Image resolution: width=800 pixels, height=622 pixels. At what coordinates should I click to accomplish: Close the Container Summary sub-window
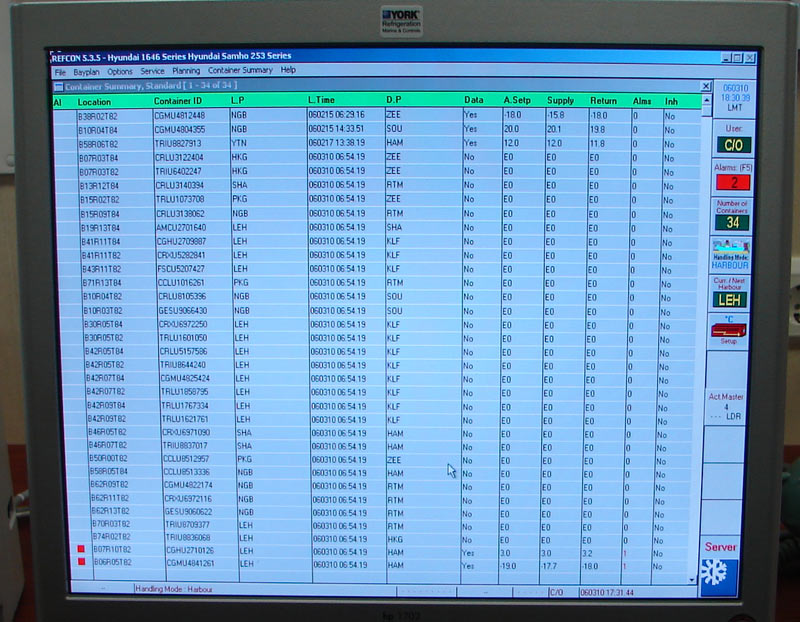coord(706,86)
